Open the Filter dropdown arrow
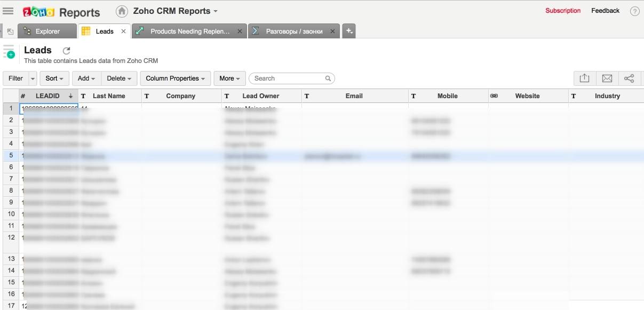 tap(33, 78)
